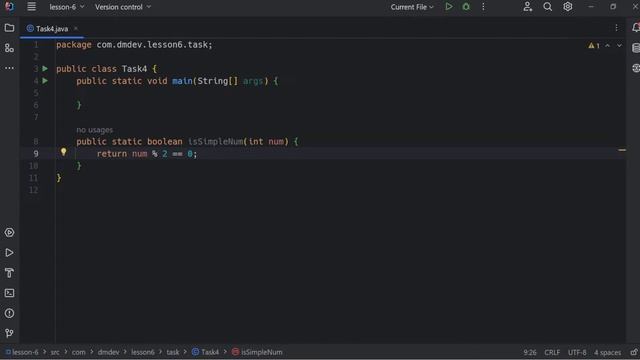Close the Task4.java tab
Viewport: 640px width, 360px height.
pos(76,29)
